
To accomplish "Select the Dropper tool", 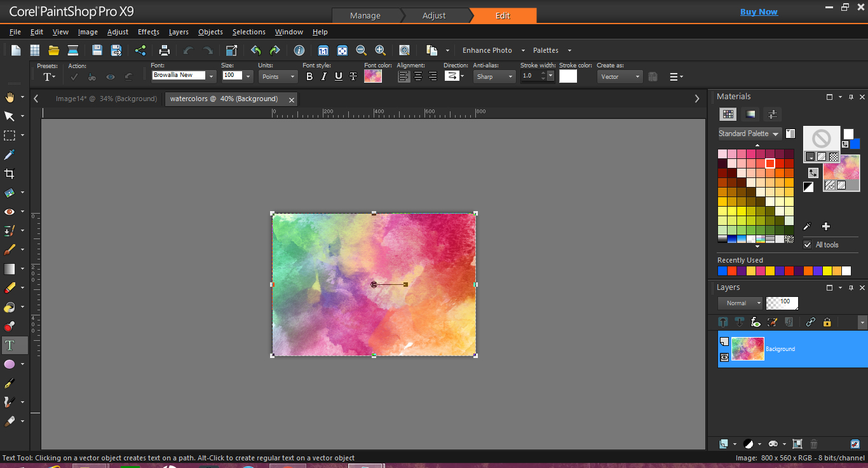I will 10,155.
